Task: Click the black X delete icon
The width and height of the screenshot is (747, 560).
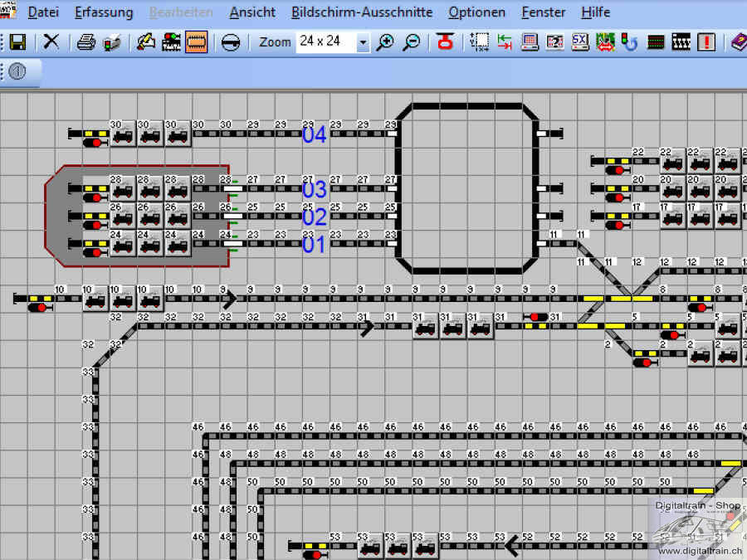Action: tap(51, 41)
